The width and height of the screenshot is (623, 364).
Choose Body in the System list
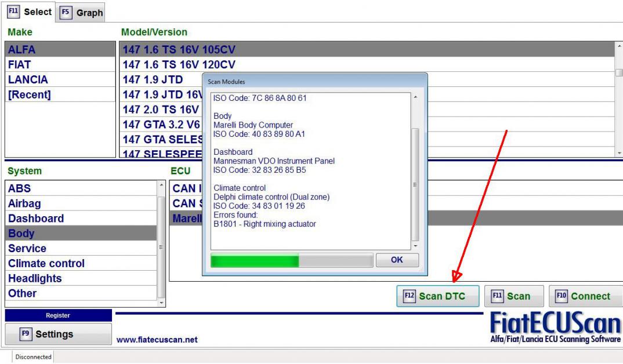81,233
